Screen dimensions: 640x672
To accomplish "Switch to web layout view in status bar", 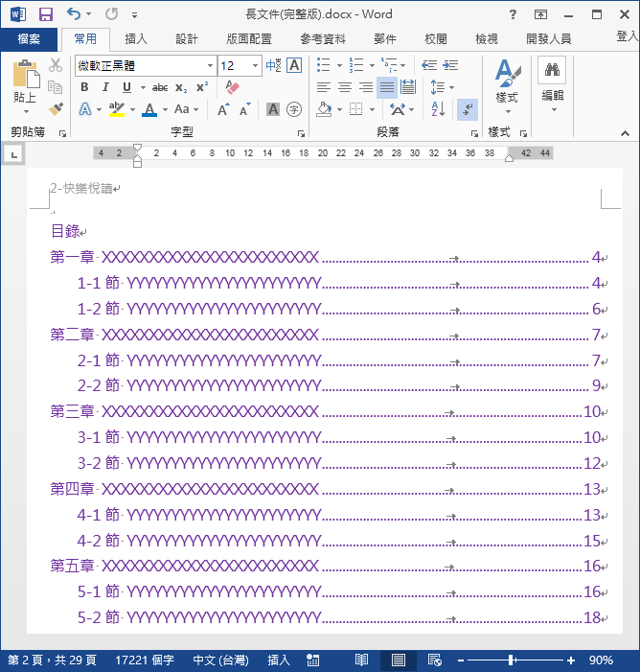I will click(434, 660).
